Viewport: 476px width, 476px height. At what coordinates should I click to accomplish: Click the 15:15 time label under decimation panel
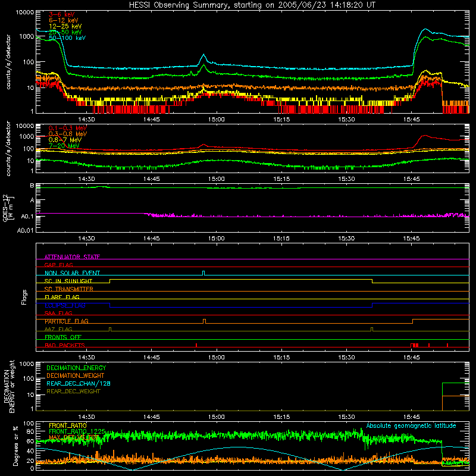[281, 417]
